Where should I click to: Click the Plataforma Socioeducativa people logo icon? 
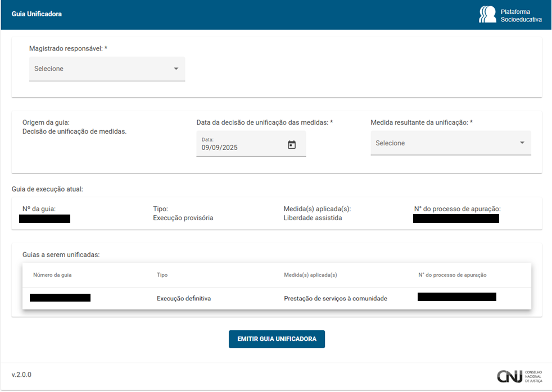pos(487,15)
